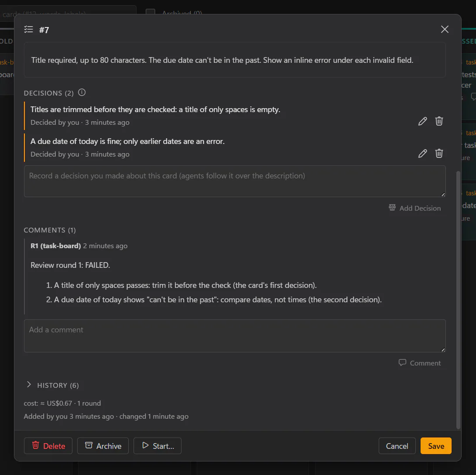
Task: Click the "R1 (task-board)" comment author
Action: click(x=55, y=246)
